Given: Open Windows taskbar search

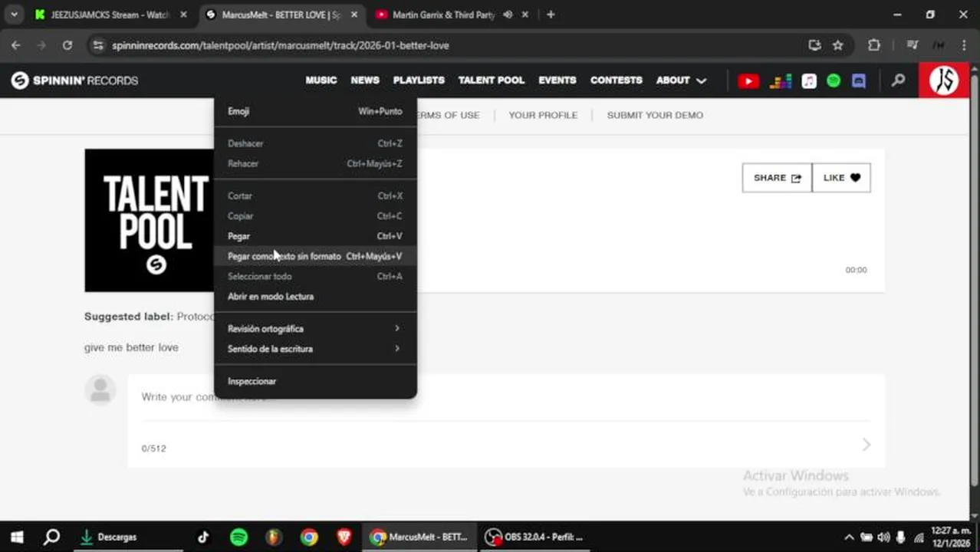Looking at the screenshot, I should pyautogui.click(x=51, y=537).
